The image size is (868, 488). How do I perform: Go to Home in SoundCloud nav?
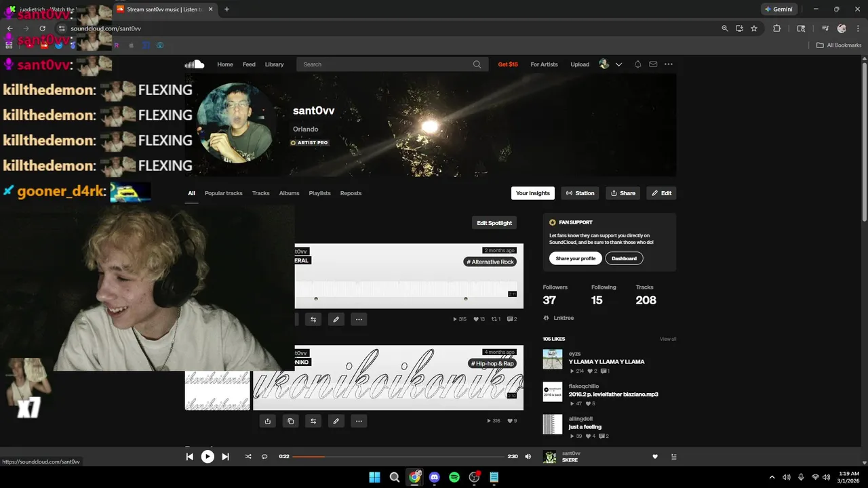click(225, 64)
